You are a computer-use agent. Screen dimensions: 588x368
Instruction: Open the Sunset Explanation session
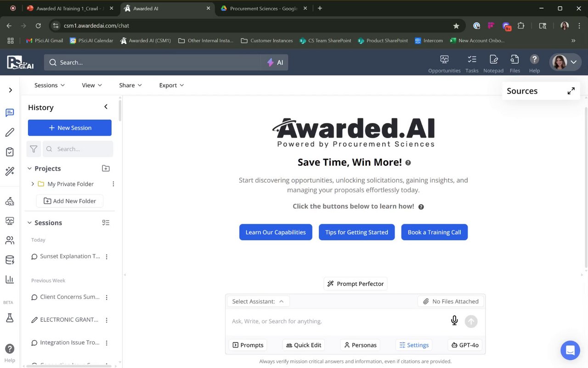[x=66, y=256]
